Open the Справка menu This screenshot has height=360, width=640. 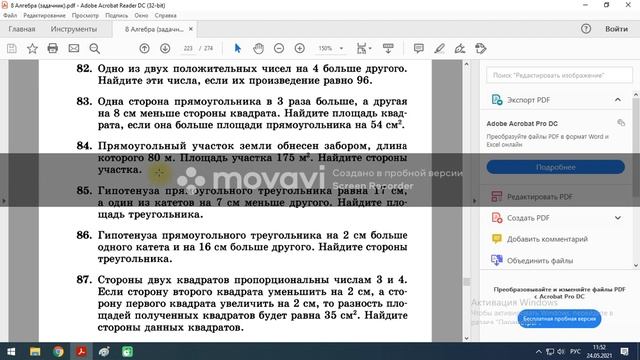click(165, 16)
